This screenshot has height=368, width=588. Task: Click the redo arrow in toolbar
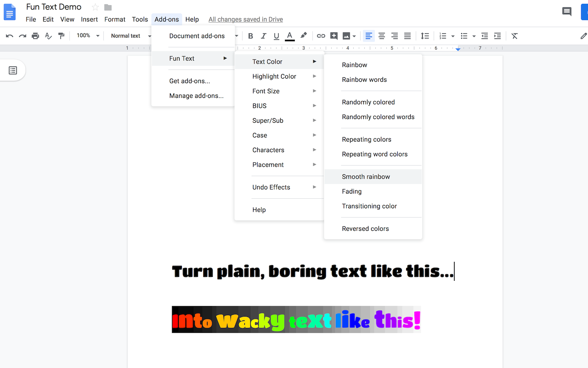point(23,36)
